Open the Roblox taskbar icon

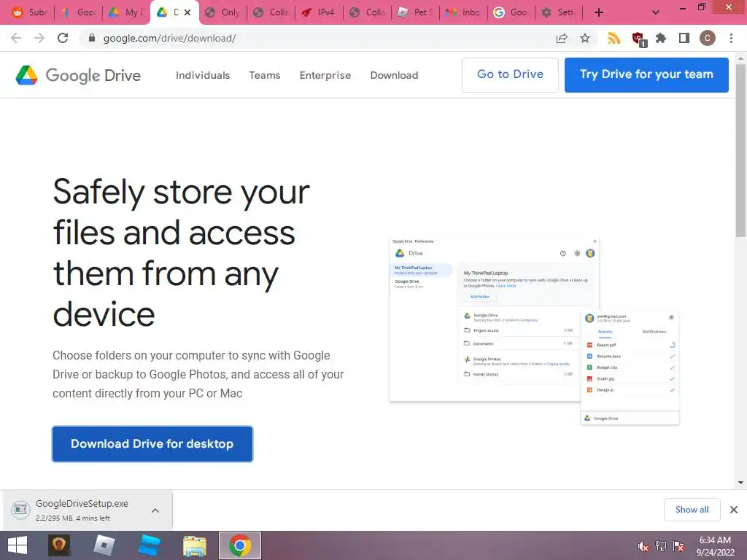tap(104, 545)
